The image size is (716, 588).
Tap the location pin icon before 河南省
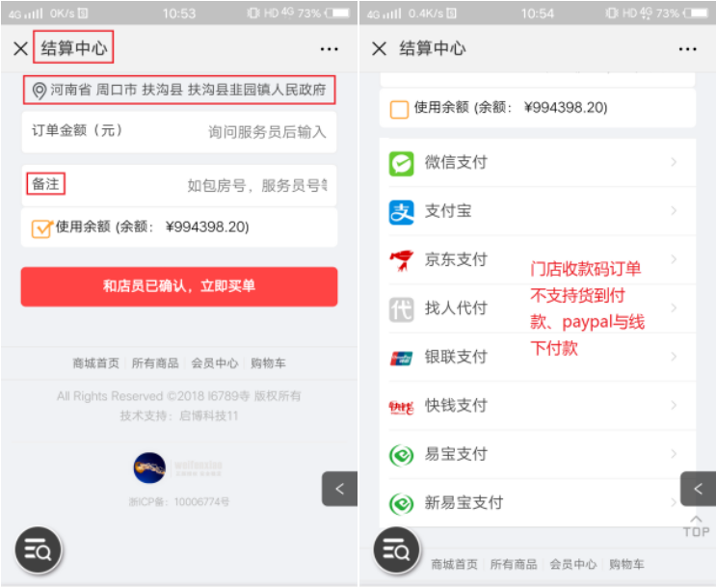tap(40, 91)
